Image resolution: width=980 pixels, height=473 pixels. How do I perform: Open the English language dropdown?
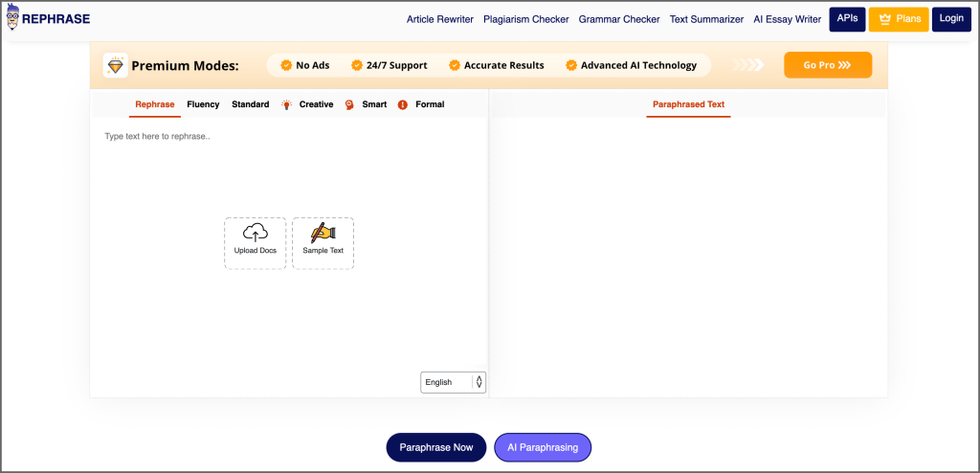tap(453, 382)
